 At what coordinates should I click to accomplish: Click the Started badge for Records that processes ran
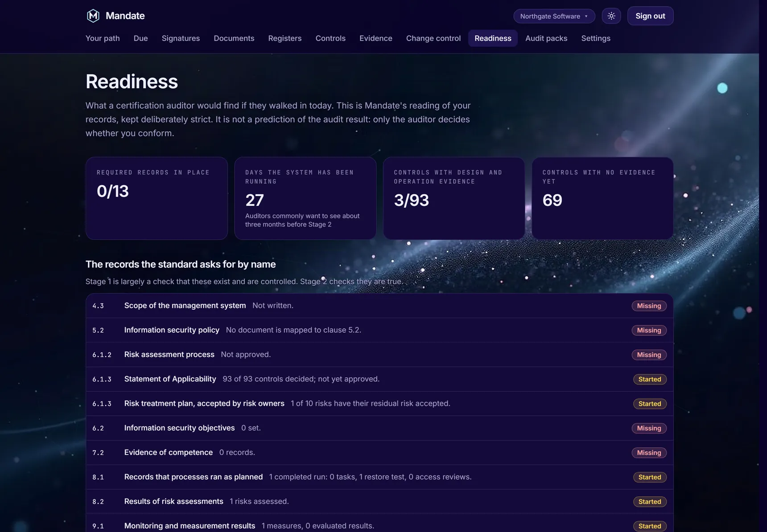click(650, 477)
